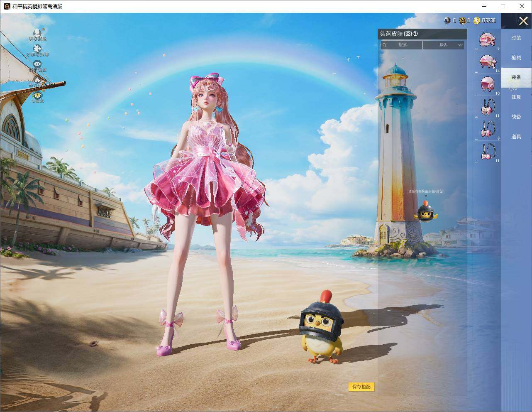Open the 收藏家 collector badge icon
The height and width of the screenshot is (412, 532).
pos(37,95)
